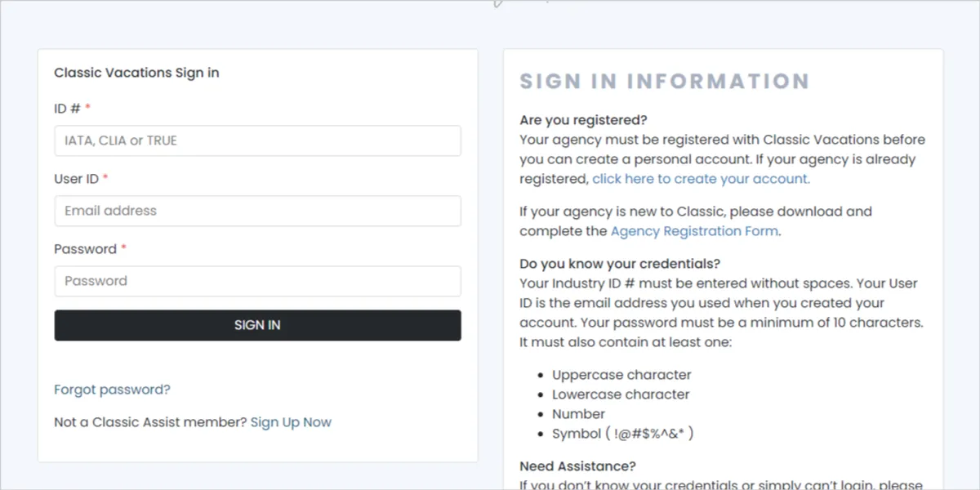The width and height of the screenshot is (980, 490).
Task: Click the Number bullet item
Action: pos(578,414)
